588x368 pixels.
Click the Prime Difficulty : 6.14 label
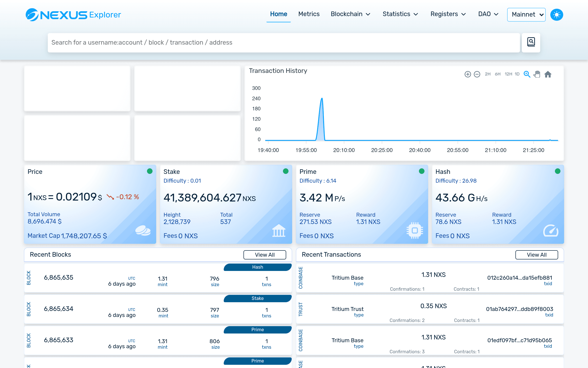[318, 181]
